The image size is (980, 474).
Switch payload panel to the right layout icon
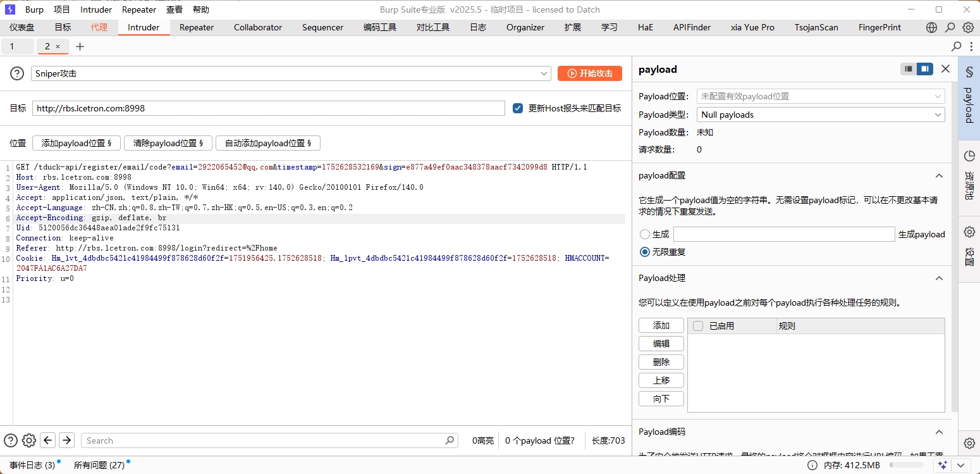925,69
